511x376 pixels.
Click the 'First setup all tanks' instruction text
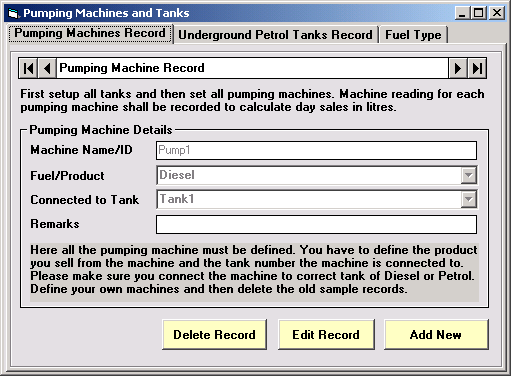(x=252, y=100)
